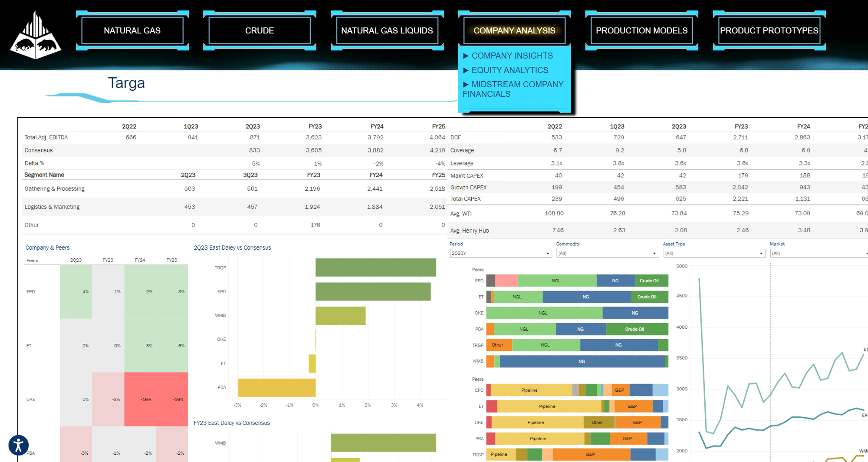Click the Total Adj. EBITDA row label
The width and height of the screenshot is (868, 462).
[x=46, y=137]
